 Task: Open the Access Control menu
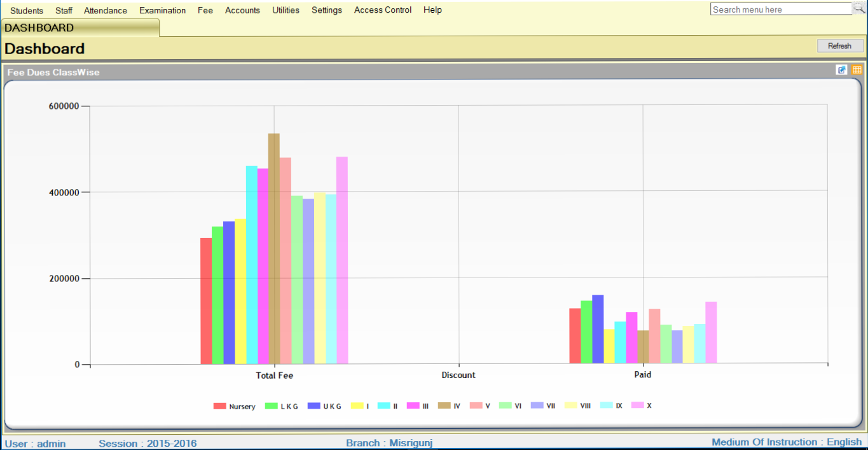point(383,10)
